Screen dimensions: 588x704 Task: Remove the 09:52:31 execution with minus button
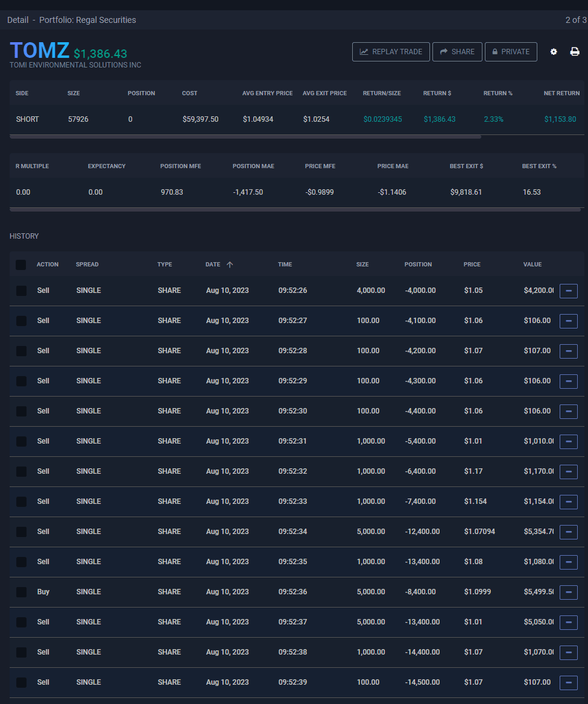click(x=568, y=441)
